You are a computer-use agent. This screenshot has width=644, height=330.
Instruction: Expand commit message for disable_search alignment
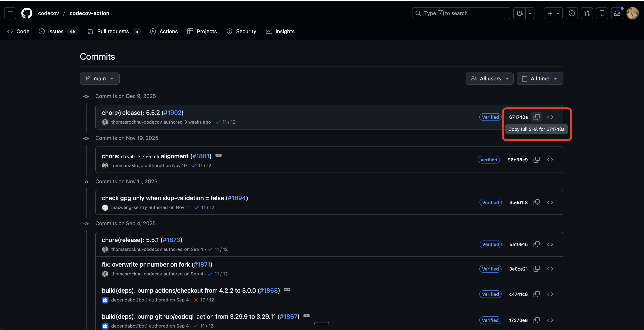[218, 155]
